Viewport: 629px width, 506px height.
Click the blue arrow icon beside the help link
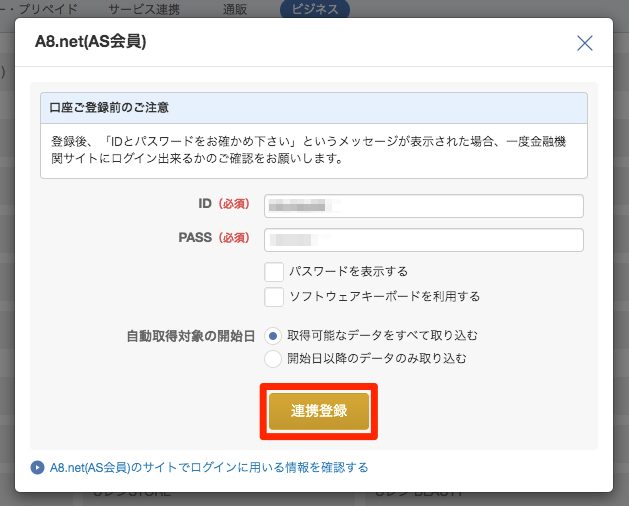37,467
